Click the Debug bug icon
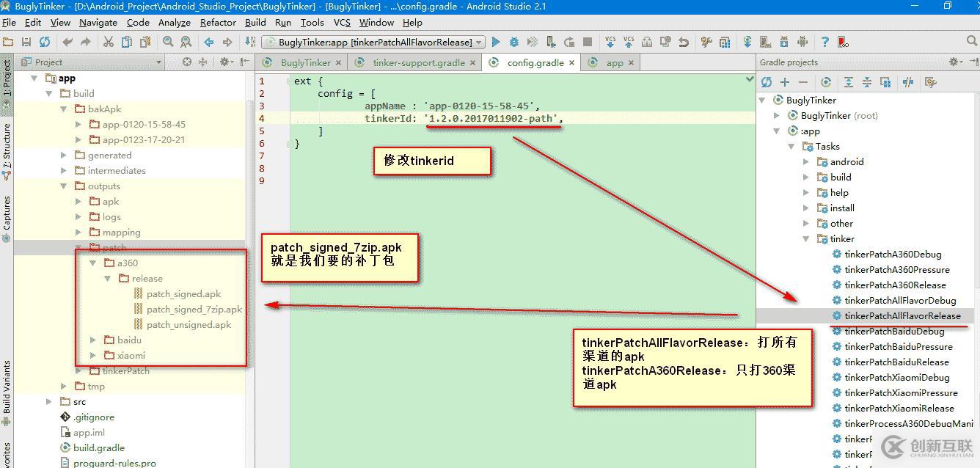Viewport: 980px width, 468px height. pos(514,42)
